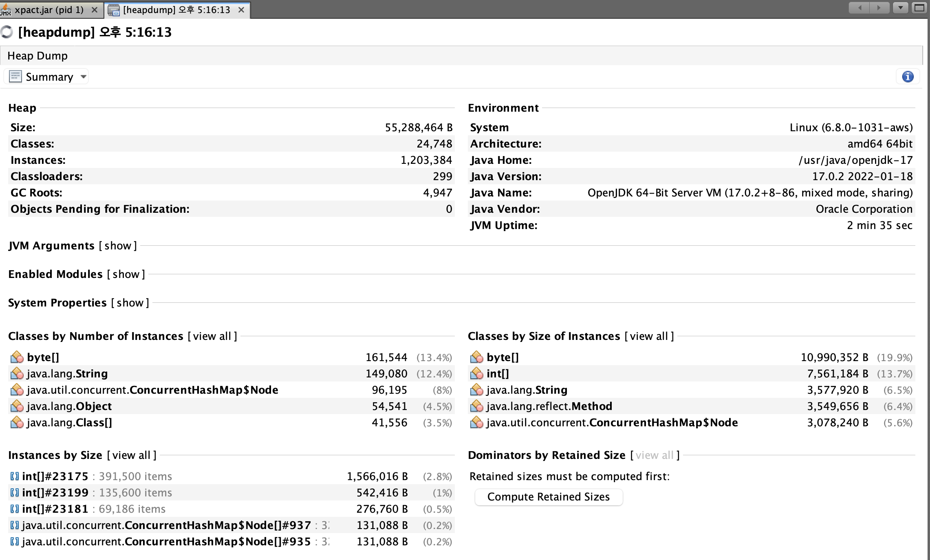This screenshot has height=560, width=930.
Task: Click the java.lang.reflect.Method class icon
Action: click(x=476, y=406)
